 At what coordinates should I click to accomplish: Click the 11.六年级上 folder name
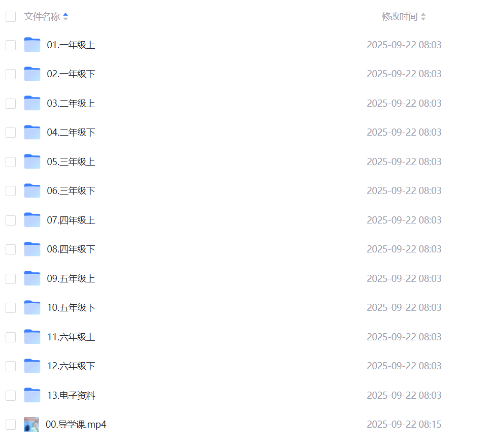pyautogui.click(x=71, y=337)
